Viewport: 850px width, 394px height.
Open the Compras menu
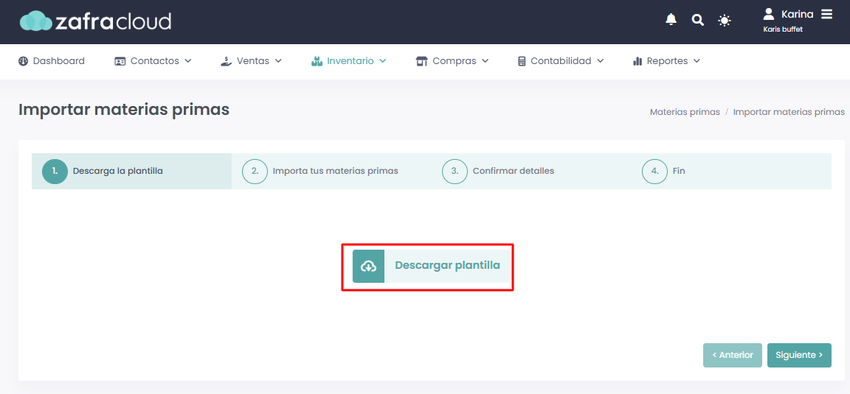452,61
